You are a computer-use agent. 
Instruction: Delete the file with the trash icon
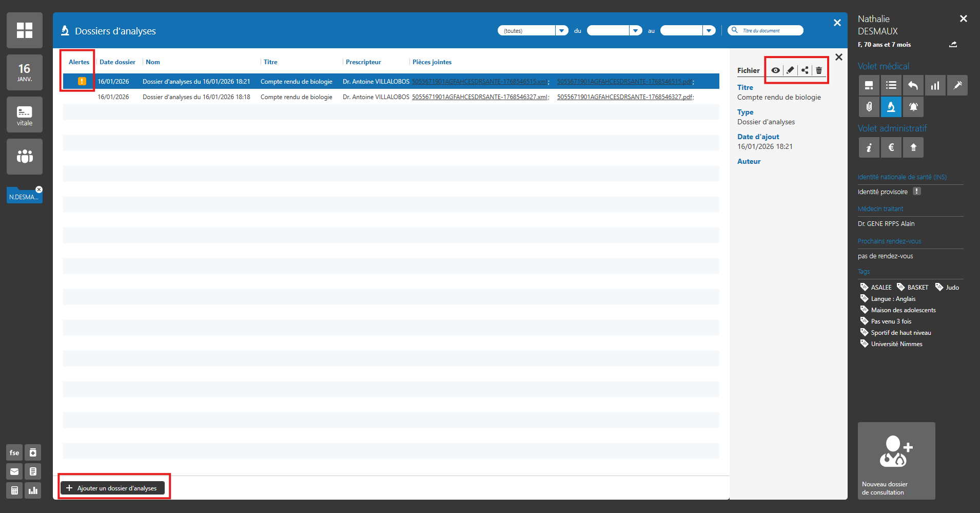819,70
